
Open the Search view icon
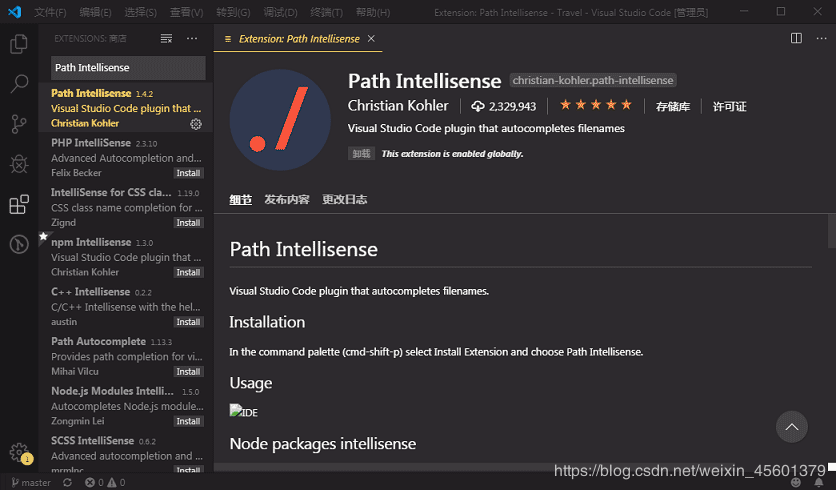[x=19, y=84]
